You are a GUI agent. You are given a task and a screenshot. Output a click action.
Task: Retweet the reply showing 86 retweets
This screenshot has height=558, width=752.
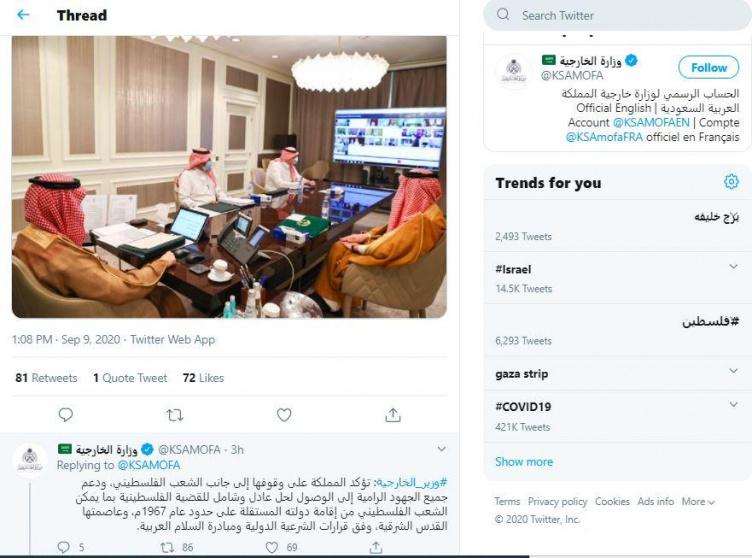tap(167, 547)
